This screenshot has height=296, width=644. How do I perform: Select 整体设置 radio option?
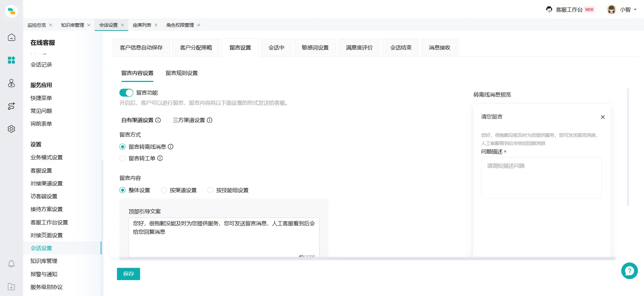pos(122,190)
